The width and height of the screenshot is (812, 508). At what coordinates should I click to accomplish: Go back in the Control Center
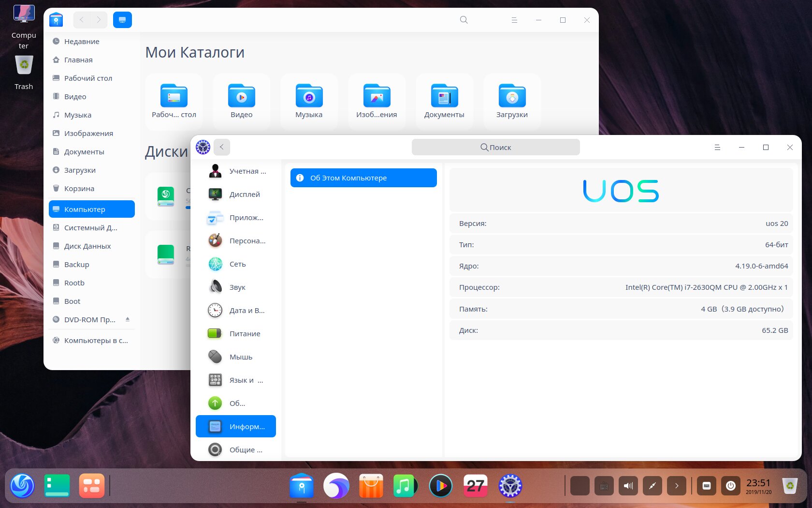point(222,147)
